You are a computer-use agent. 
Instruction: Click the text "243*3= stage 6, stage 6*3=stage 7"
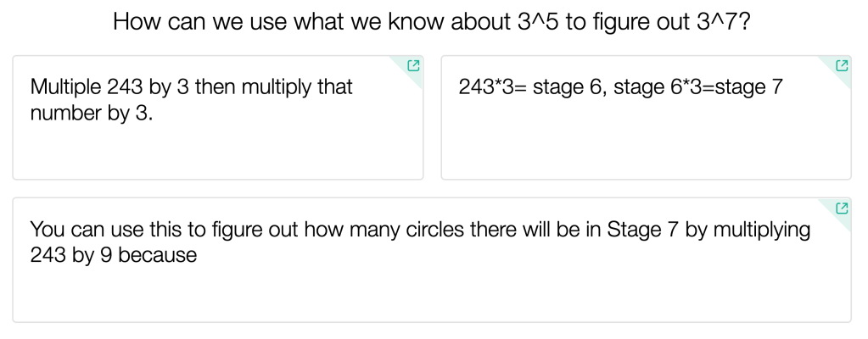(x=620, y=86)
